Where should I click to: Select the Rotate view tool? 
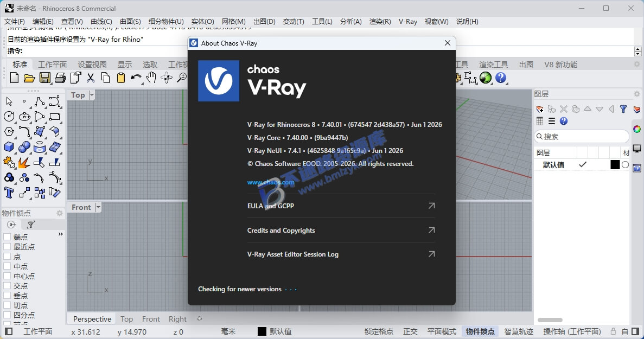pyautogui.click(x=167, y=78)
